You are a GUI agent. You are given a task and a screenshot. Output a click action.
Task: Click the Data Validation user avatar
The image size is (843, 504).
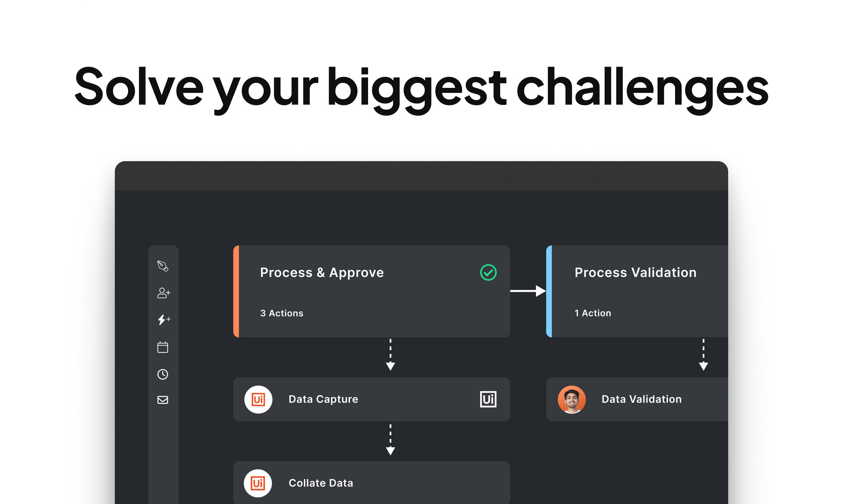pyautogui.click(x=572, y=400)
